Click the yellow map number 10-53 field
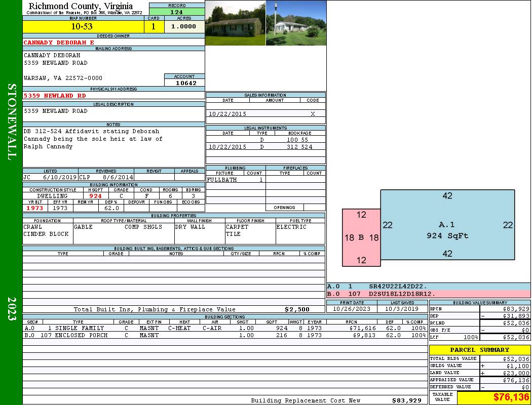Image resolution: width=532 pixels, height=405 pixels. (x=82, y=27)
